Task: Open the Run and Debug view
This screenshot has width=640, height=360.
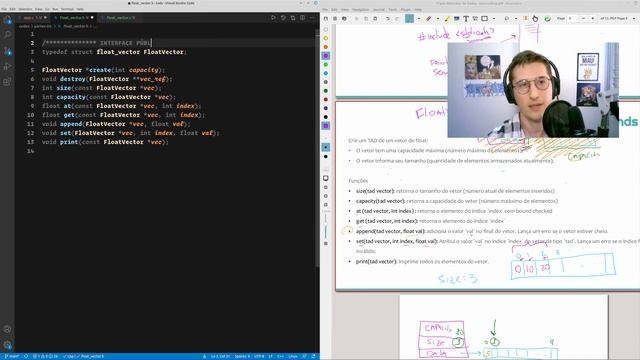Action: click(x=7, y=66)
